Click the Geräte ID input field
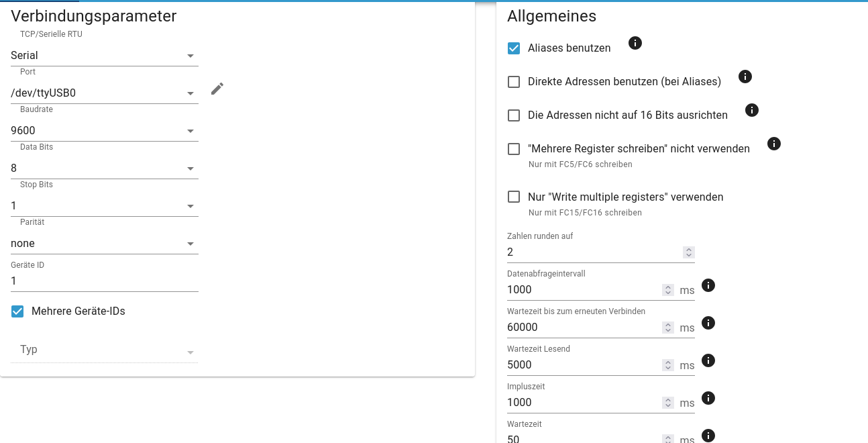 (x=104, y=281)
